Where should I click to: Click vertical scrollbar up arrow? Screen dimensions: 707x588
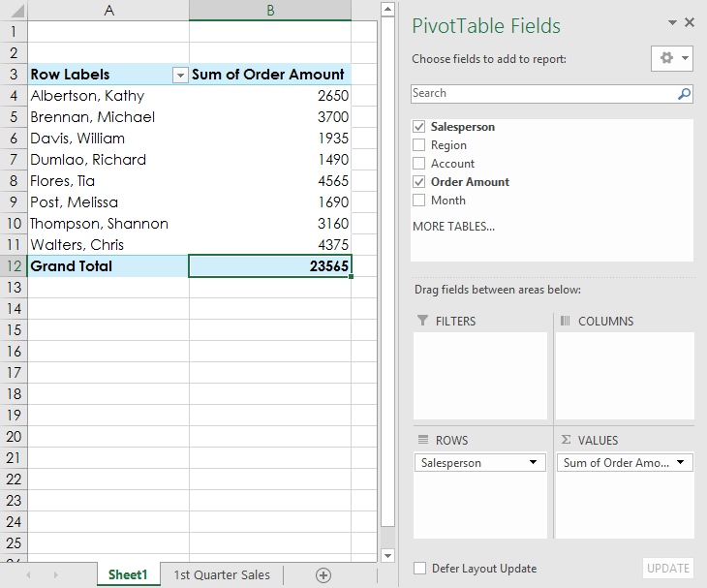coord(387,10)
